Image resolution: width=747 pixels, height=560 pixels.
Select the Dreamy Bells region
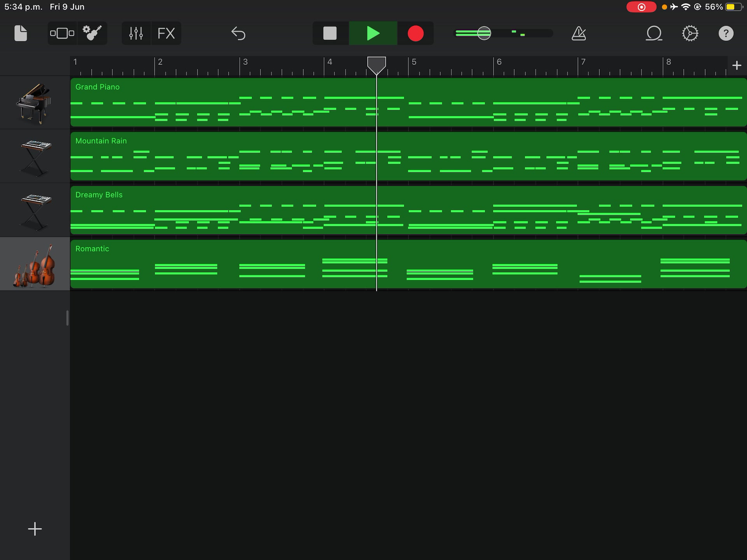point(409,210)
